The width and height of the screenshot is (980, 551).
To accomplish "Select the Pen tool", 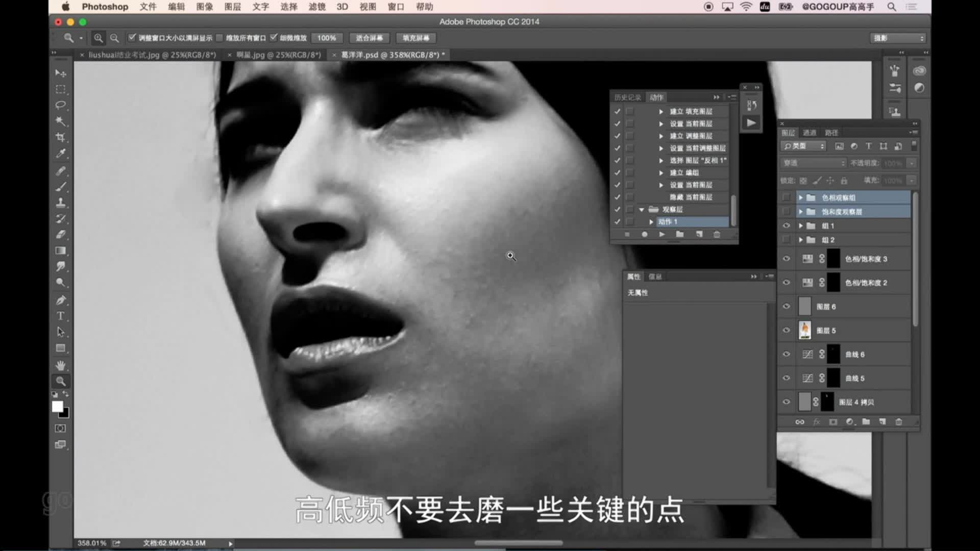I will [61, 300].
